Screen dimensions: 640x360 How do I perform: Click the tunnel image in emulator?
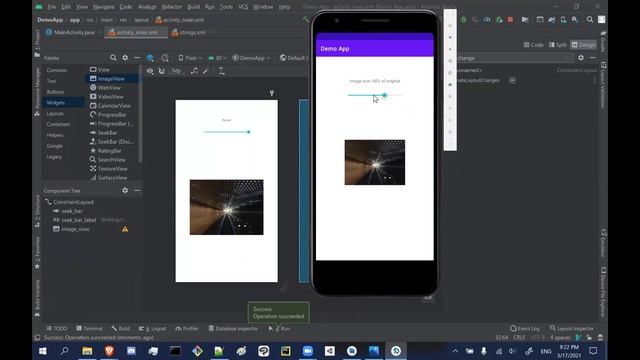point(375,162)
